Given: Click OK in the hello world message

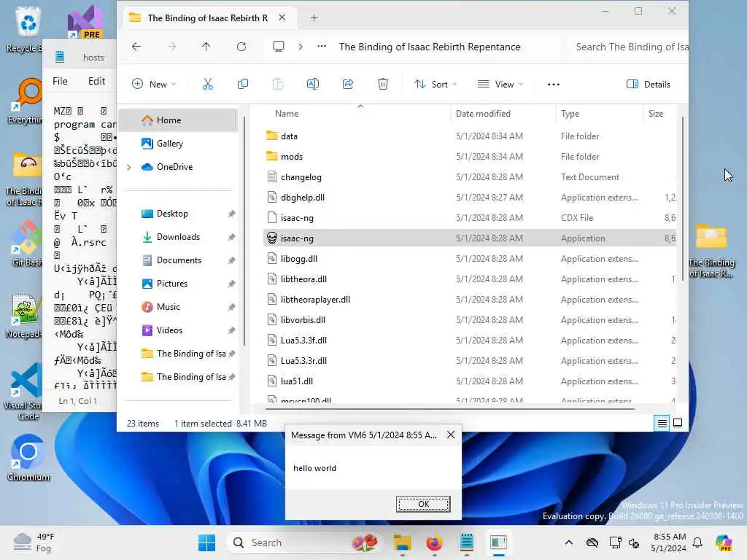Looking at the screenshot, I should click(x=423, y=504).
